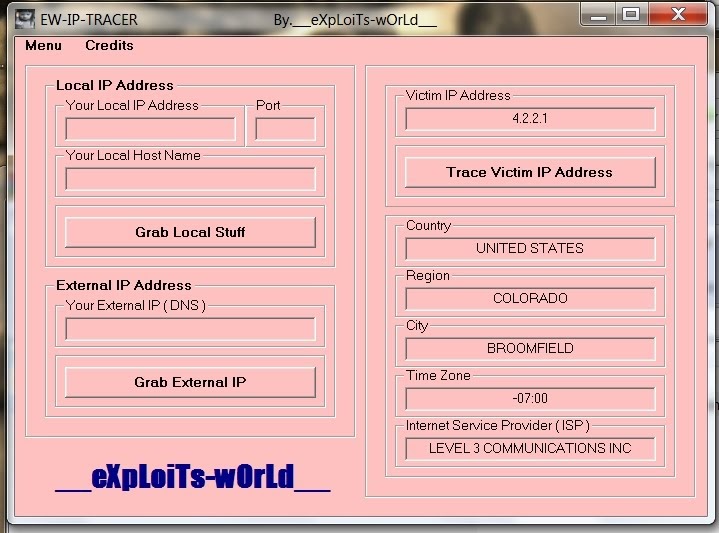This screenshot has height=533, width=719.
Task: Close the EW-IP-TRACER window
Action: pyautogui.click(x=678, y=15)
